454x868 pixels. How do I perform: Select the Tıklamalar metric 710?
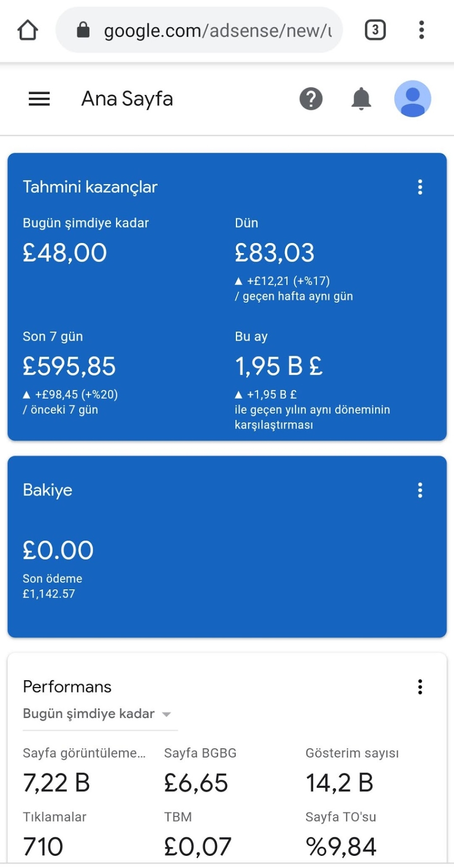[43, 846]
